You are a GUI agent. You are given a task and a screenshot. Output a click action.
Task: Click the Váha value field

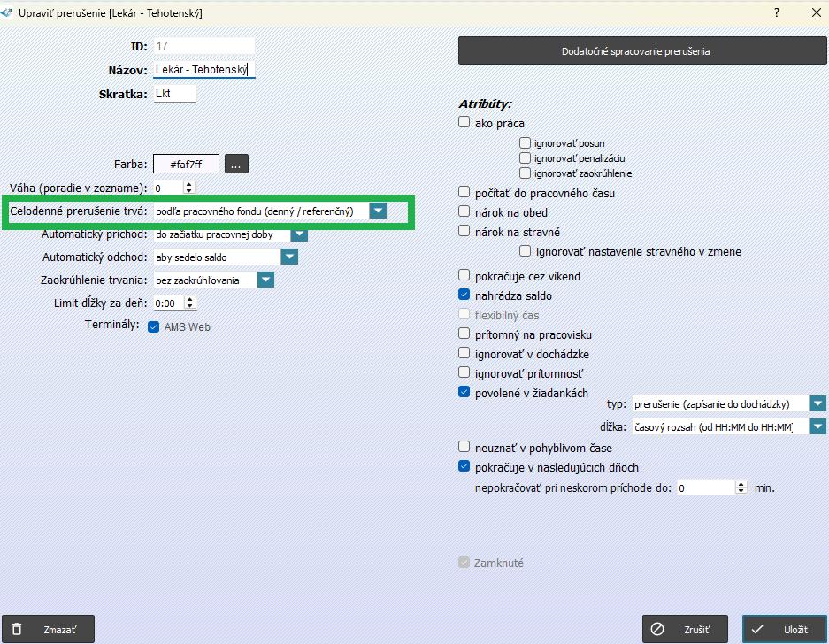click(x=169, y=188)
